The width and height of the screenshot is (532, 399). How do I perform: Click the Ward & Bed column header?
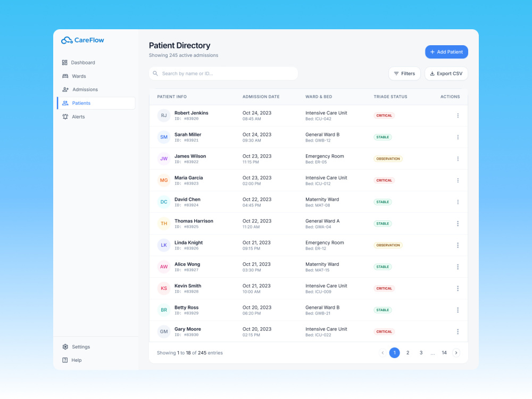[319, 97]
